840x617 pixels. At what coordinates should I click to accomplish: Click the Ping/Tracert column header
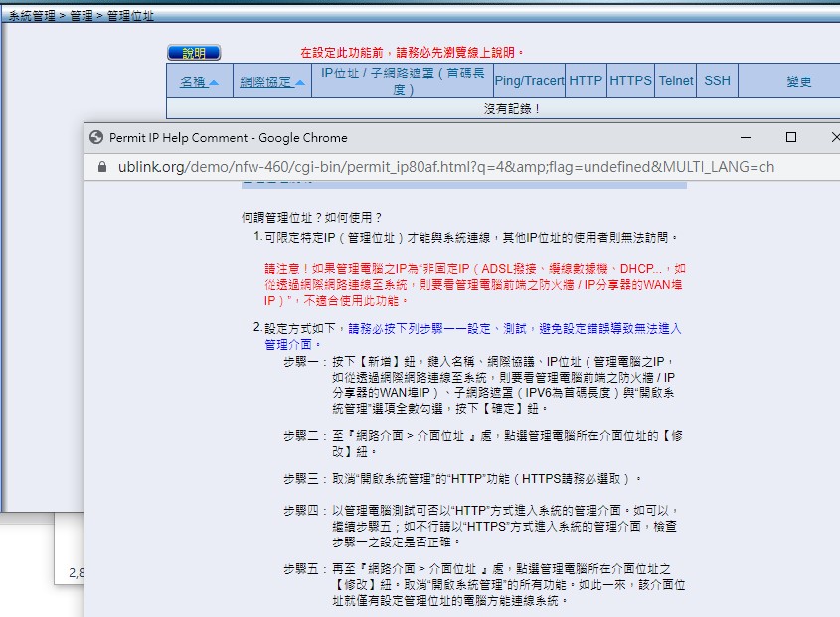[529, 81]
